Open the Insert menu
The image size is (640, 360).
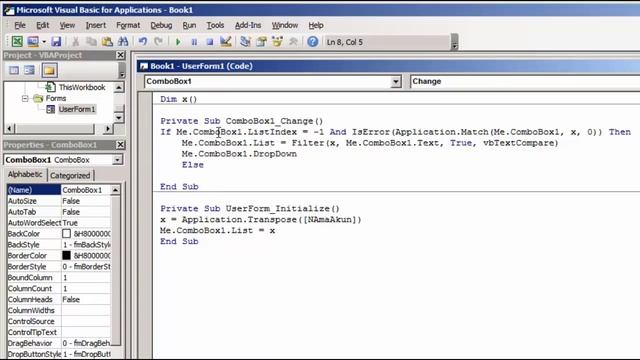pyautogui.click(x=96, y=25)
